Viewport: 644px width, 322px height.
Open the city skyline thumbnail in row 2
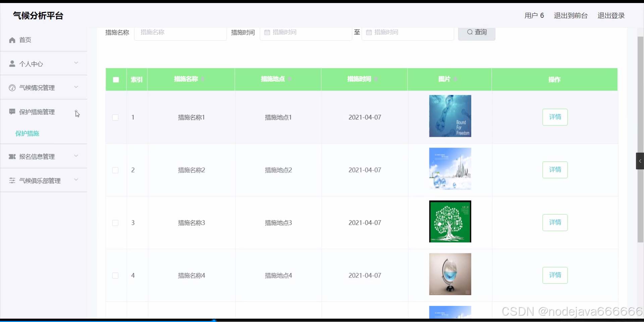450,169
